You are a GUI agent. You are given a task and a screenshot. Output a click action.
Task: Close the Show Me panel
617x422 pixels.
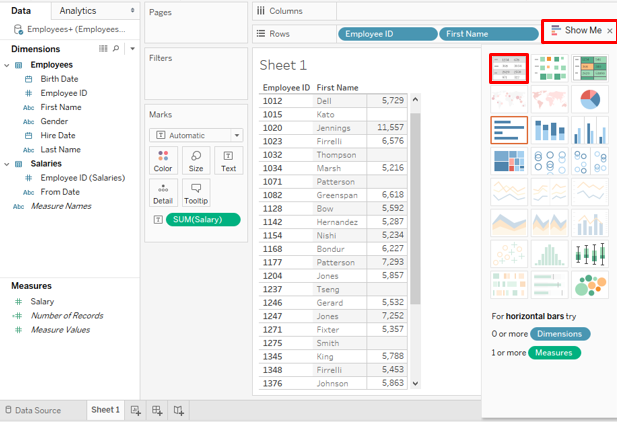(610, 31)
